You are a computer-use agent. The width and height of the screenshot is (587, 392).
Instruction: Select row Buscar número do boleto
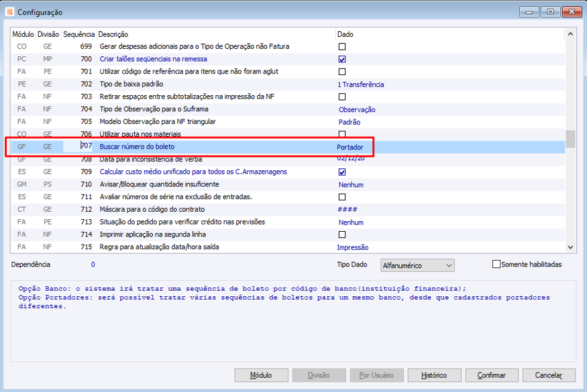[288, 147]
